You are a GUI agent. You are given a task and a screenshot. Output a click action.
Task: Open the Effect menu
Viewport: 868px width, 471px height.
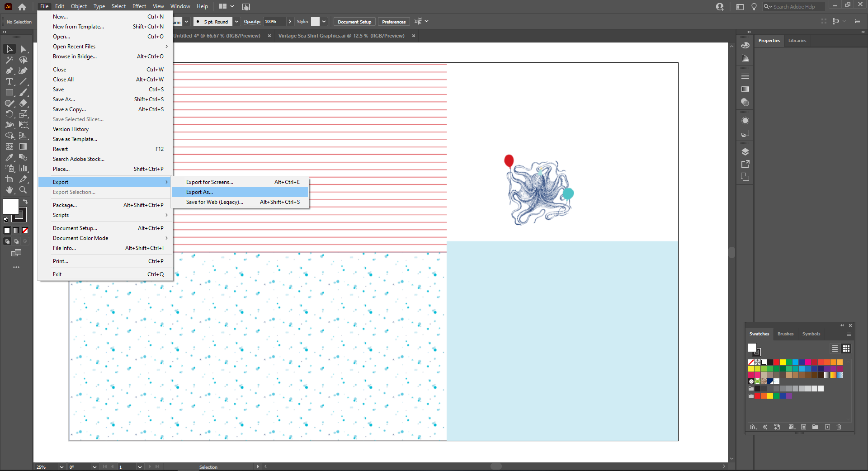point(139,6)
